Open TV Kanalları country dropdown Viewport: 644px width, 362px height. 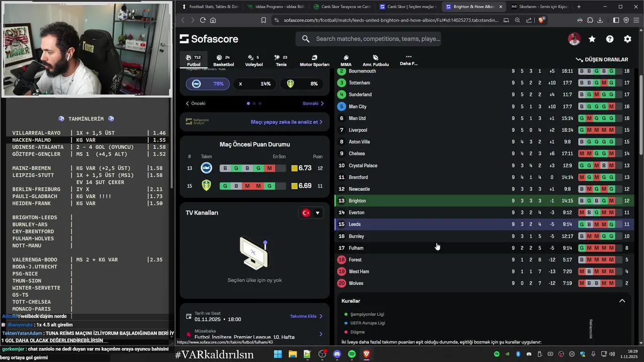coord(311,213)
